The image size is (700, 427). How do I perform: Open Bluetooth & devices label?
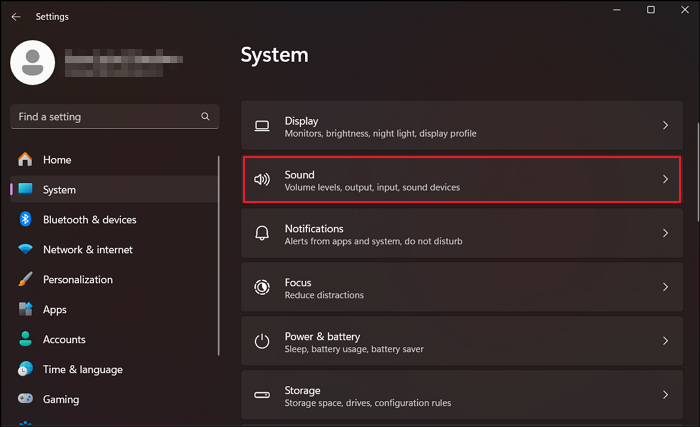(90, 220)
